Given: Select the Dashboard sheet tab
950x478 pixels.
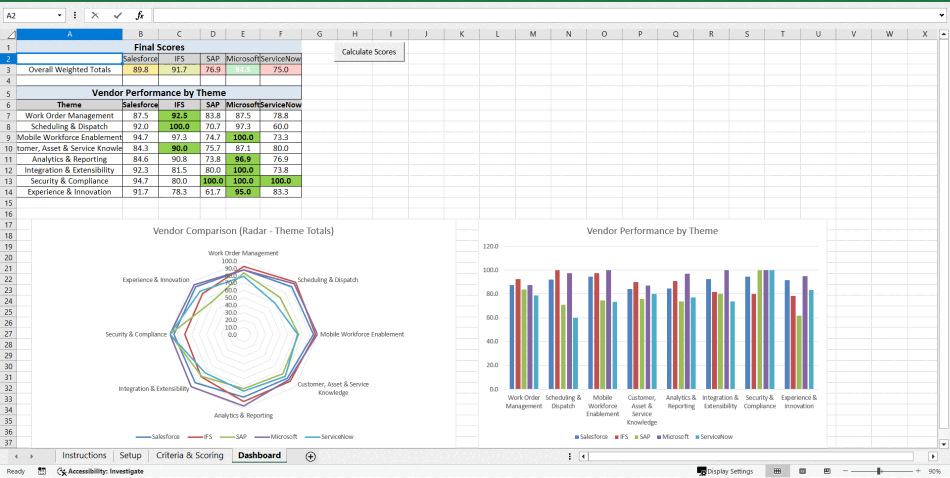Looking at the screenshot, I should [x=259, y=455].
